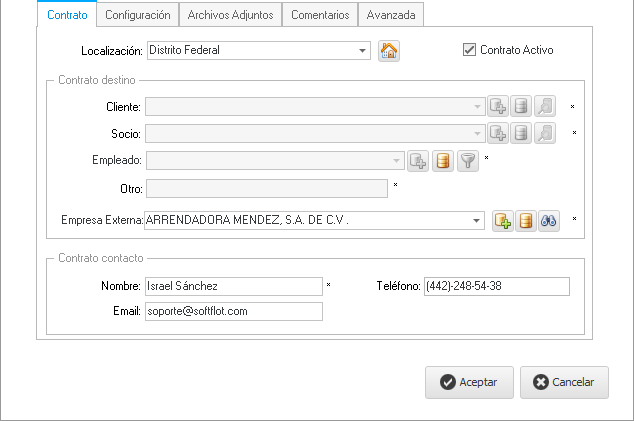This screenshot has width=634, height=421.
Task: Open the Empleado dropdown
Action: 397,160
